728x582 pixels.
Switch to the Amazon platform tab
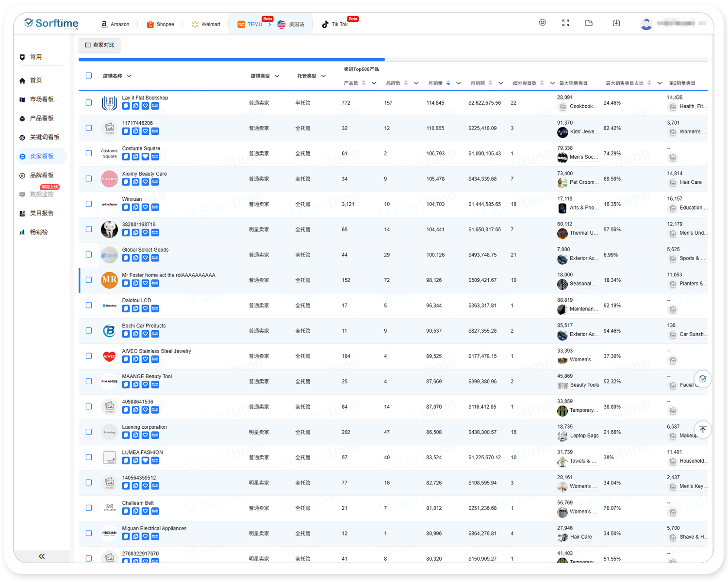tap(115, 24)
